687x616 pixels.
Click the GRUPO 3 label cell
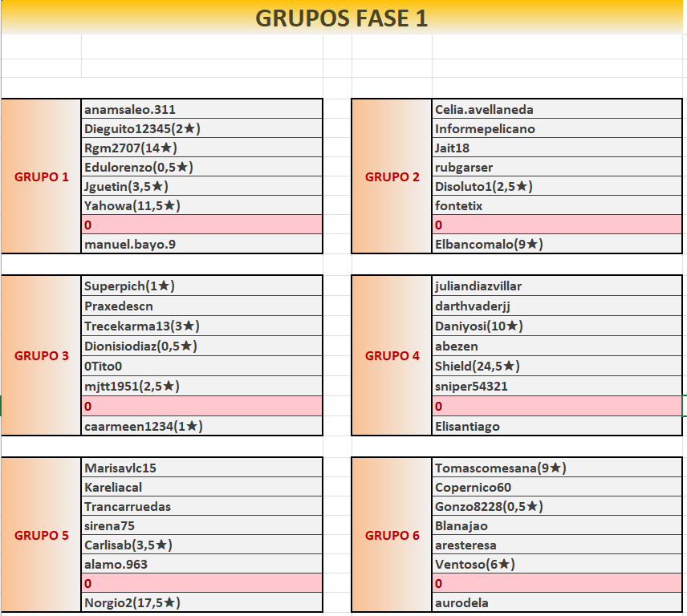pos(42,355)
